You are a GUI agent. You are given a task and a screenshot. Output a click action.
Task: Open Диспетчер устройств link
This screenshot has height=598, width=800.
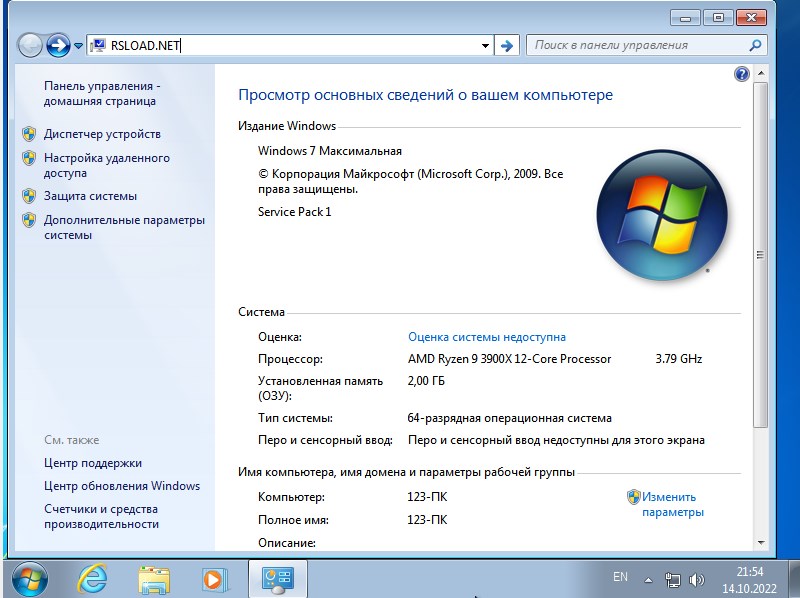[102, 134]
